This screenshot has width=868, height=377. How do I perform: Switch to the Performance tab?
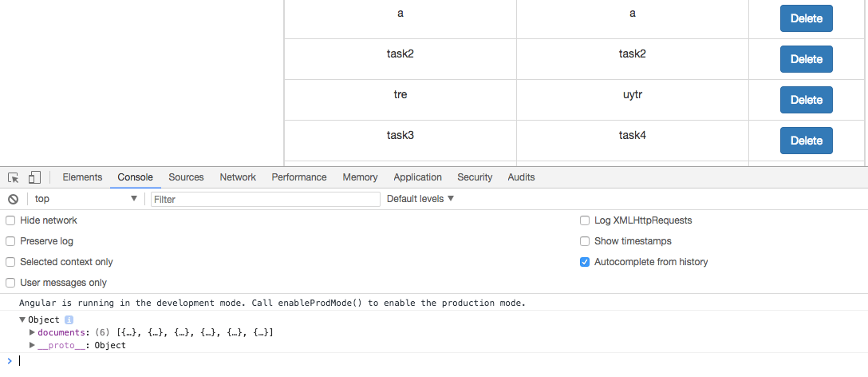pos(299,177)
